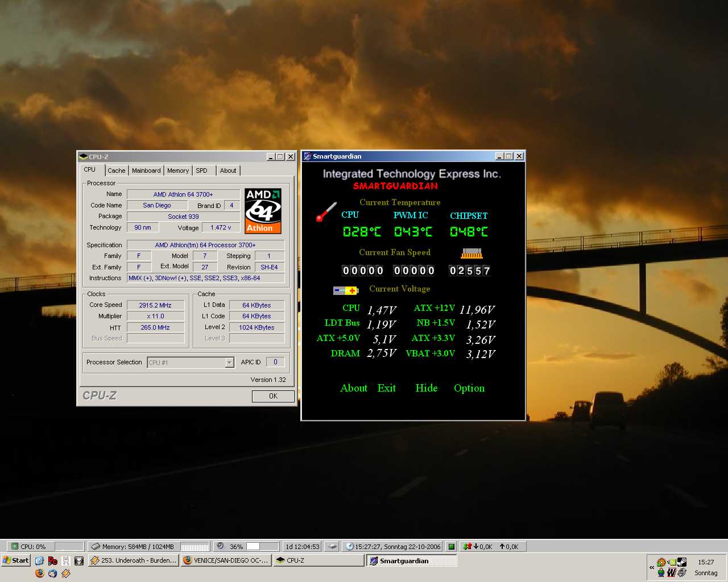Image resolution: width=728 pixels, height=582 pixels.
Task: Select the CPU-Z taskbar button
Action: coord(318,560)
